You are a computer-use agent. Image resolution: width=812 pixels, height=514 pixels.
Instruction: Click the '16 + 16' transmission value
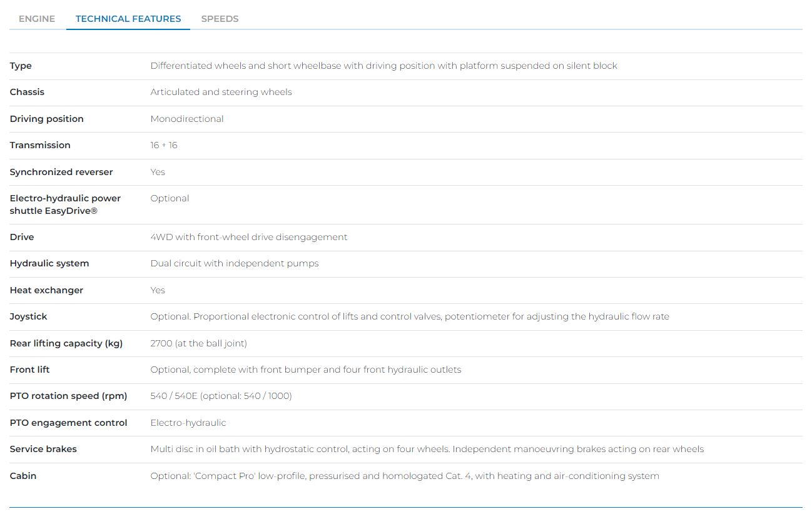pyautogui.click(x=163, y=145)
